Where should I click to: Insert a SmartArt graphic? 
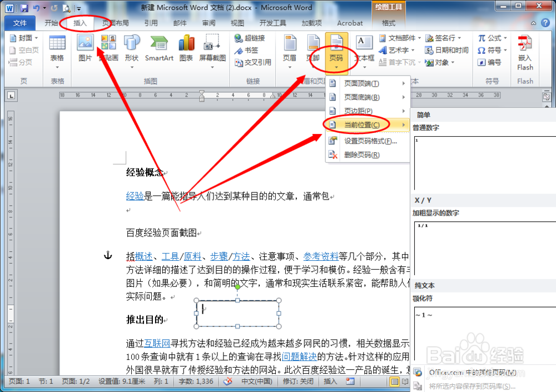click(x=159, y=48)
